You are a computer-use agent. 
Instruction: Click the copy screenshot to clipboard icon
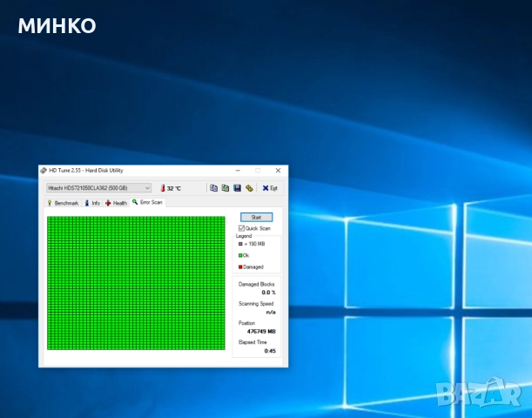pos(226,187)
